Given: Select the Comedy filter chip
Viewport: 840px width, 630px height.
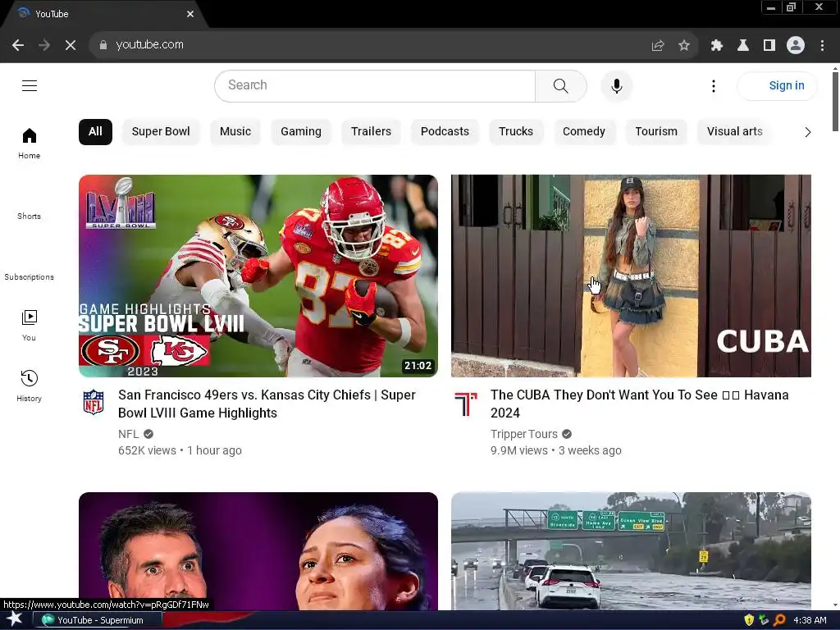Looking at the screenshot, I should [x=583, y=132].
